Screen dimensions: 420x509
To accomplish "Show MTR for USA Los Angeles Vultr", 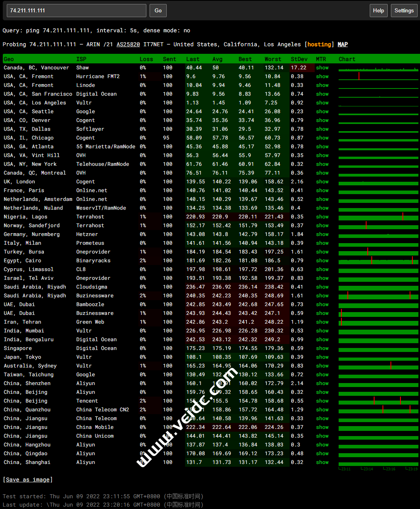I will (322, 103).
